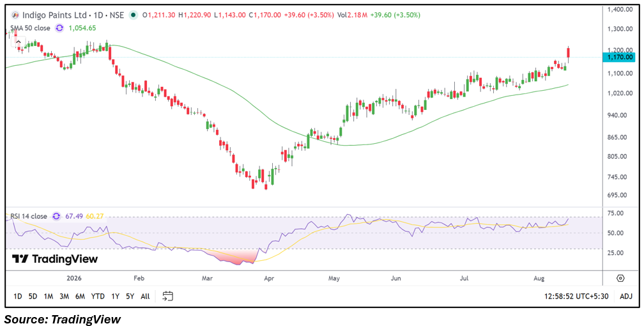Click the Apr time axis label

(269, 278)
